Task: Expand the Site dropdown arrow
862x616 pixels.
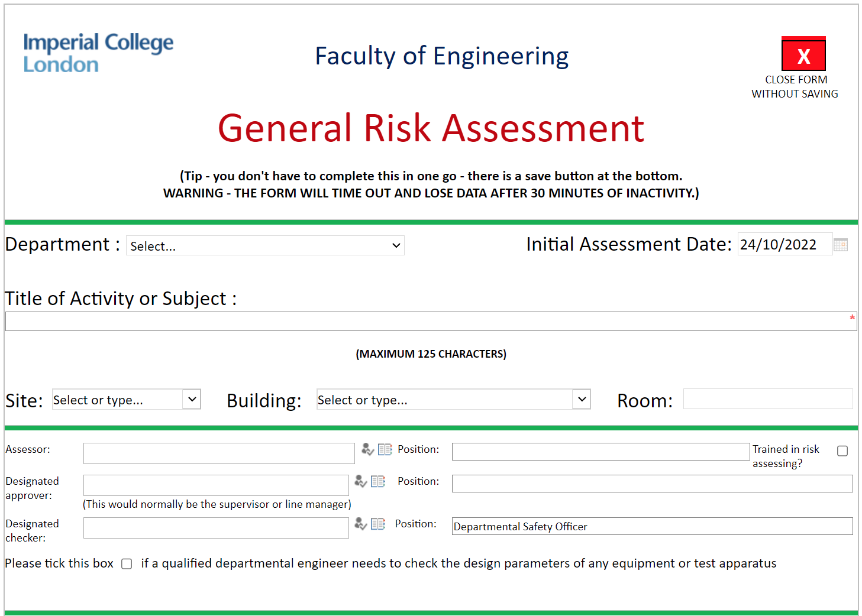Action: pos(192,400)
